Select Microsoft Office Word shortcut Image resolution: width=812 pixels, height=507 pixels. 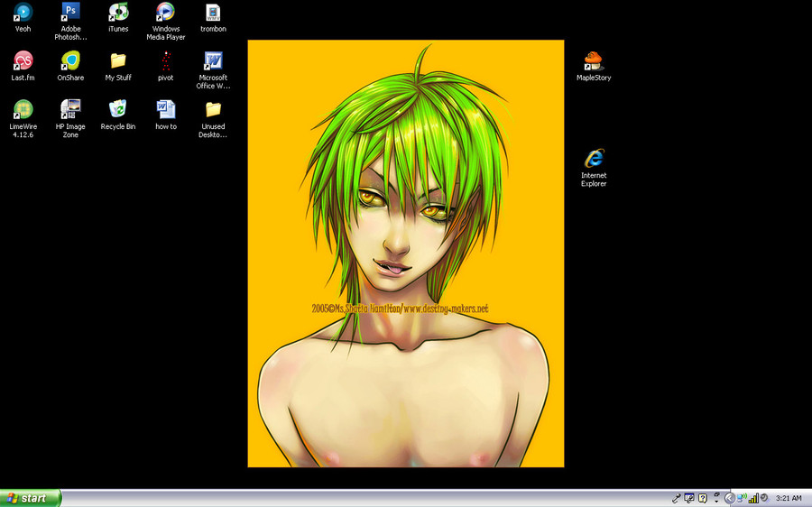pos(213,69)
